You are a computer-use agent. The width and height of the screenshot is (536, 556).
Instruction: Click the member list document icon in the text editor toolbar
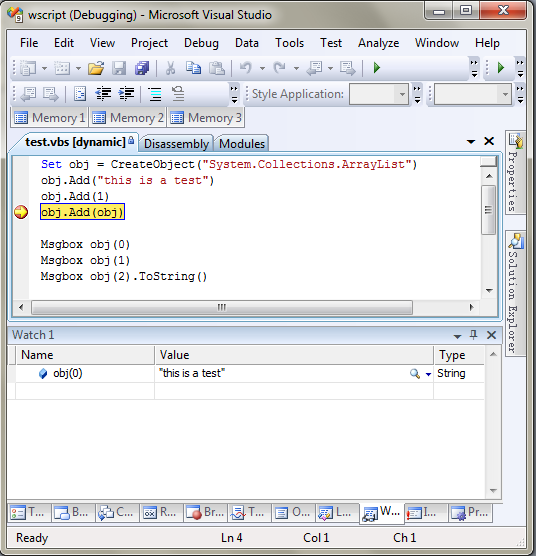point(80,94)
